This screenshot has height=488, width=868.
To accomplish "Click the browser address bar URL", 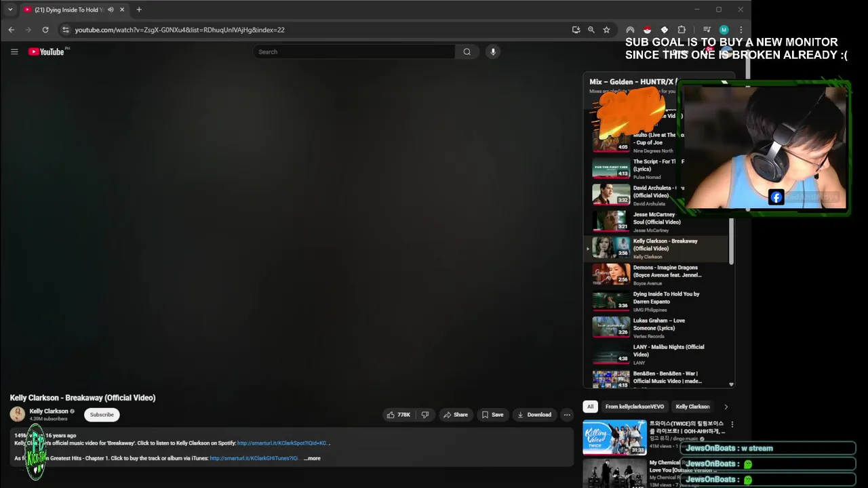I will click(x=180, y=30).
